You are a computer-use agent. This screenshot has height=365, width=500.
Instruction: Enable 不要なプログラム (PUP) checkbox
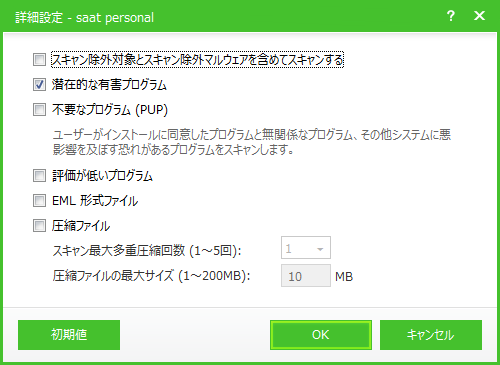[39, 109]
